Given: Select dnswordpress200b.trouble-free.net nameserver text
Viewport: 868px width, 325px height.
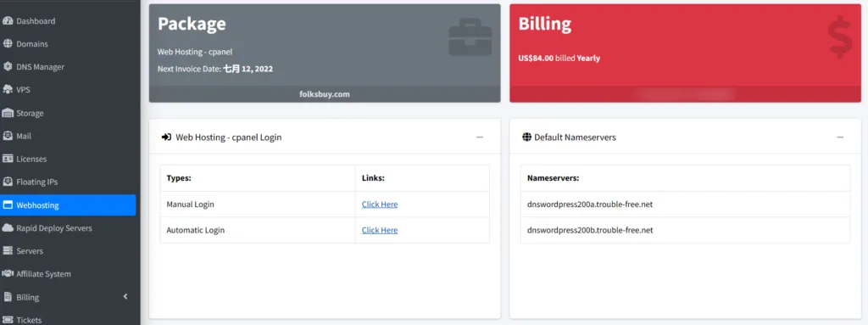Looking at the screenshot, I should point(590,230).
